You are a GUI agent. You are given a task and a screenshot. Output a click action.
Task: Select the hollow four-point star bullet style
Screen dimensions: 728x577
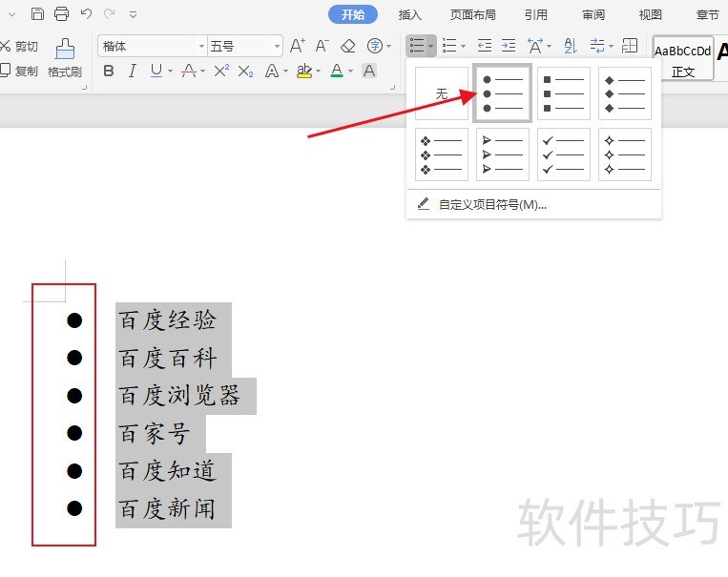coord(625,155)
